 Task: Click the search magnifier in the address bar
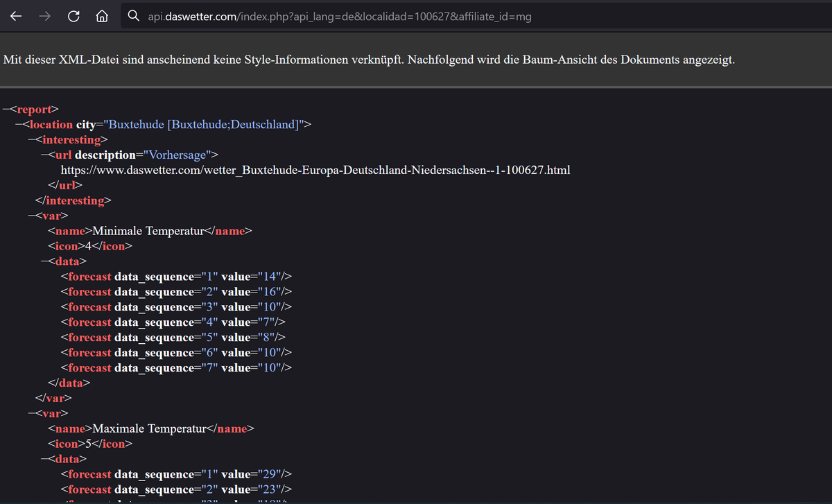tap(134, 17)
